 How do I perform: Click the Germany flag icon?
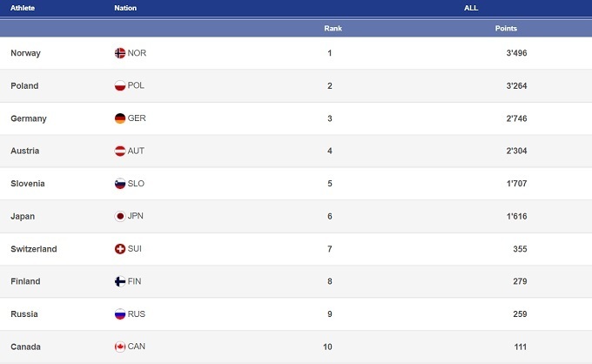pyautogui.click(x=120, y=118)
